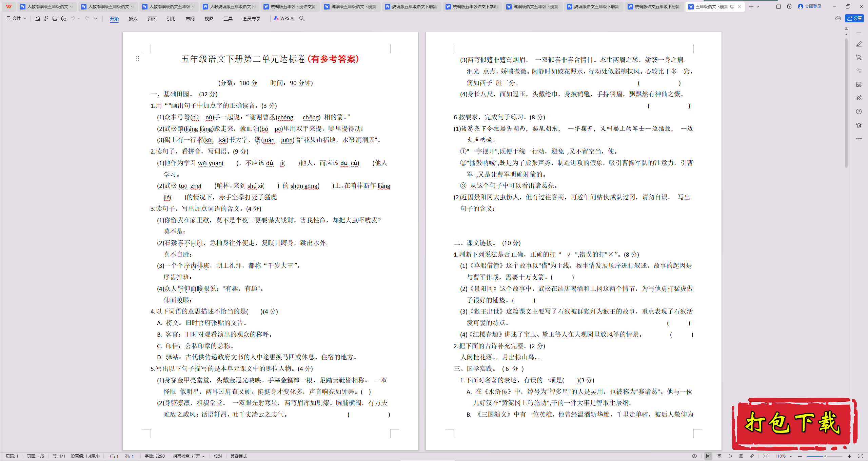Click the Save icon in quick toolbar
The image size is (868, 461).
[x=37, y=18]
